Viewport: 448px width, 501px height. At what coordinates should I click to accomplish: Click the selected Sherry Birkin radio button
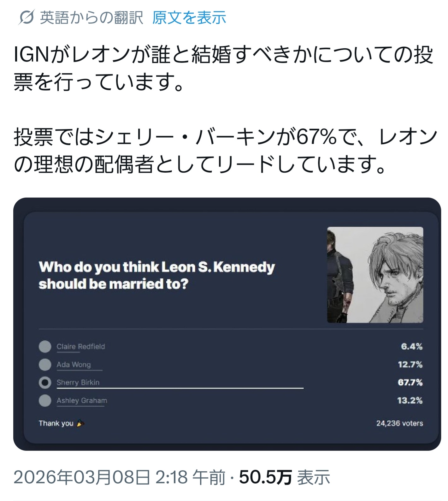(45, 383)
